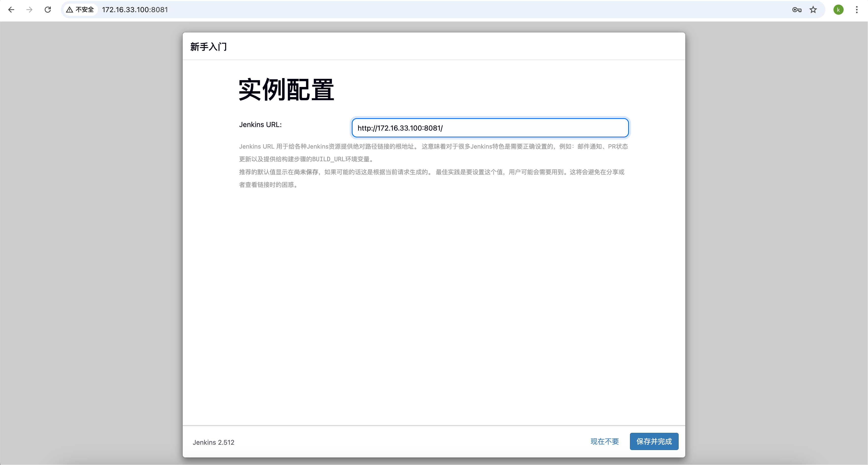
Task: Open saved passwords key icon
Action: 797,10
